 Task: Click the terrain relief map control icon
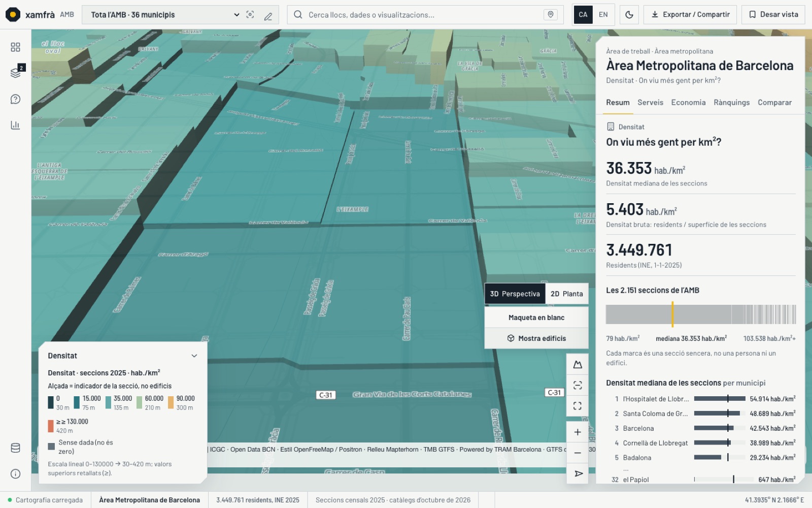pos(578,364)
